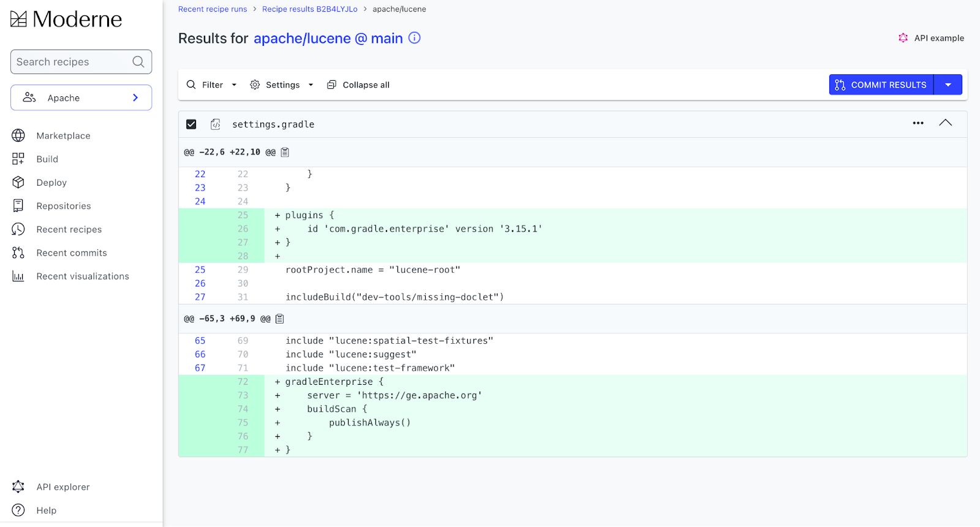
Task: Open Recent visualizations
Action: [83, 276]
